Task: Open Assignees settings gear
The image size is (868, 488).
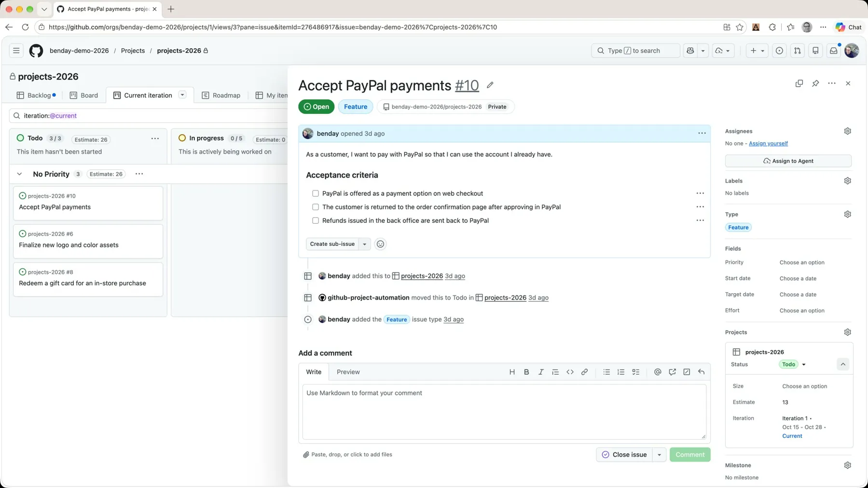Action: click(848, 131)
